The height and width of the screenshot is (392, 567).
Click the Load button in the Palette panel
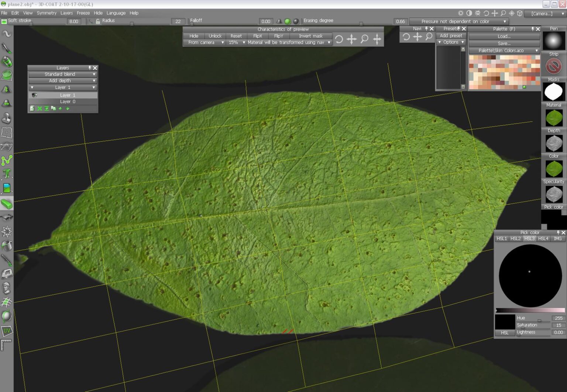pos(504,36)
